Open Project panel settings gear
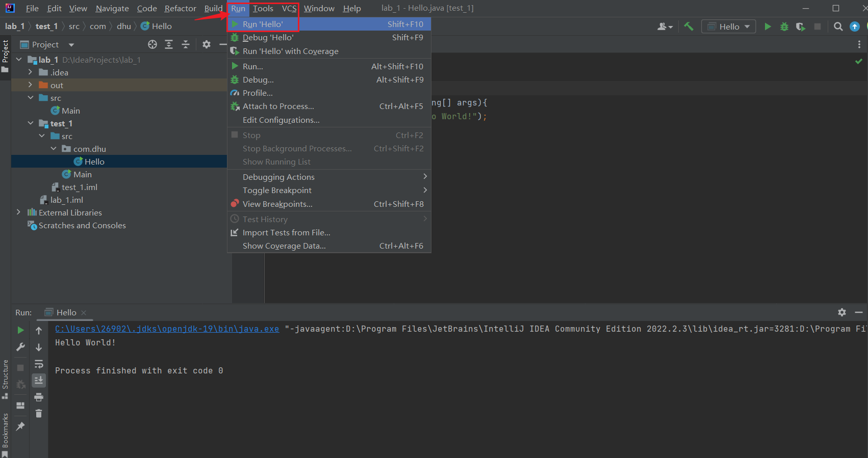This screenshot has height=458, width=868. click(207, 44)
